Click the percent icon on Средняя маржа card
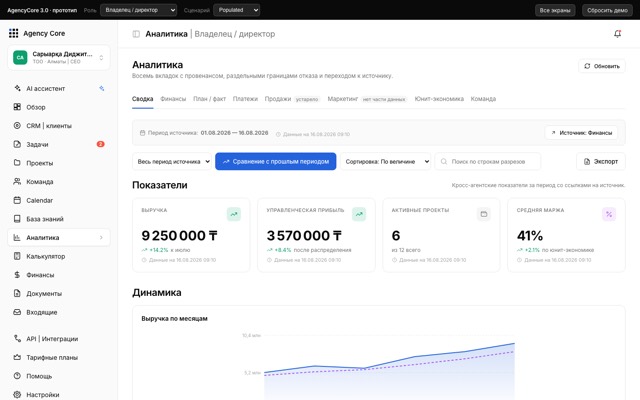 609,214
